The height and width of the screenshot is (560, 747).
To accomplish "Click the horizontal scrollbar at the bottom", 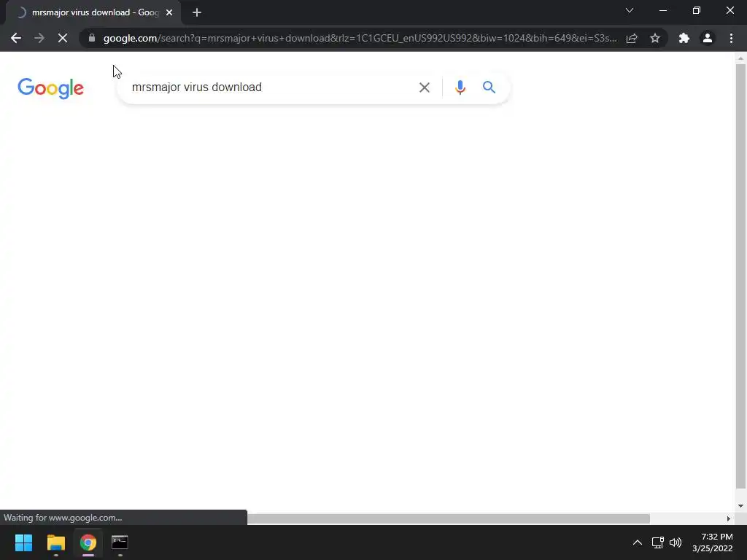I will tap(448, 518).
